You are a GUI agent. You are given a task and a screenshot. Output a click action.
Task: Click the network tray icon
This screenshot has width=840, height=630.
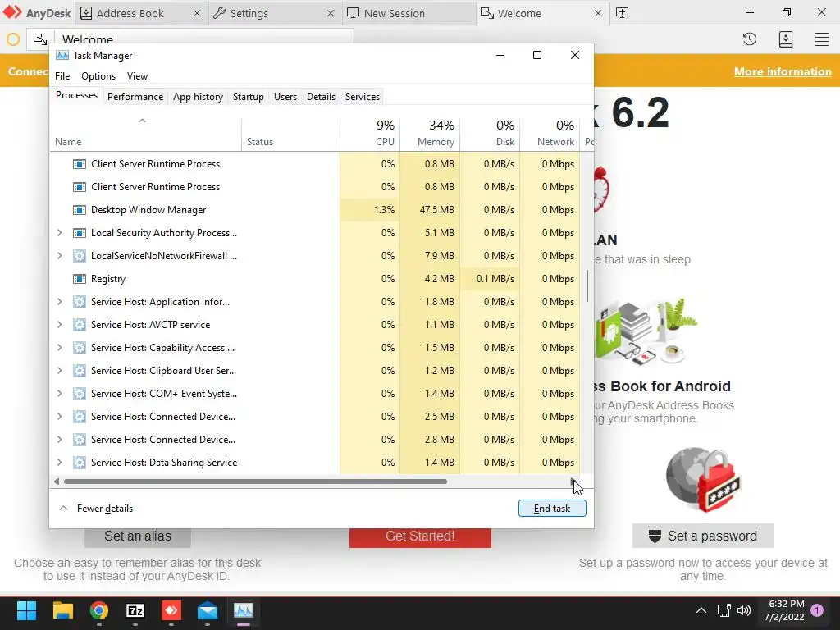tap(724, 610)
